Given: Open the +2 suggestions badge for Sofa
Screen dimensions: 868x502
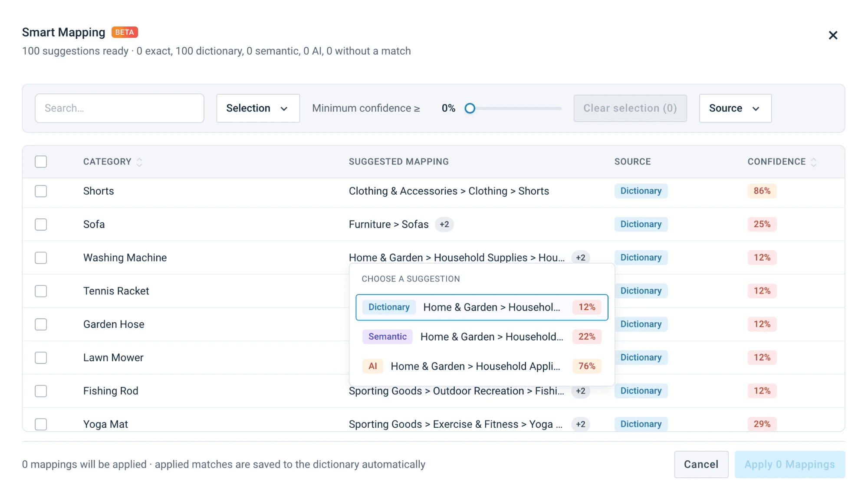Looking at the screenshot, I should 444,225.
